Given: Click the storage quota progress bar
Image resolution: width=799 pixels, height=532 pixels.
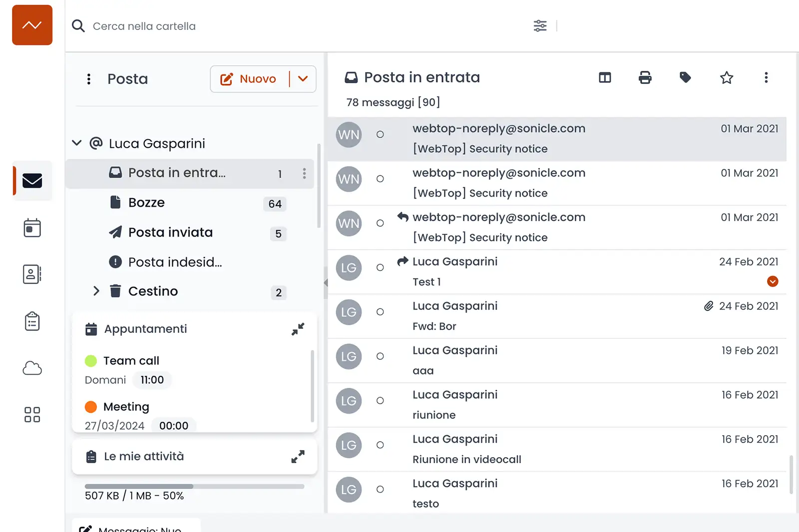Looking at the screenshot, I should pos(194,486).
